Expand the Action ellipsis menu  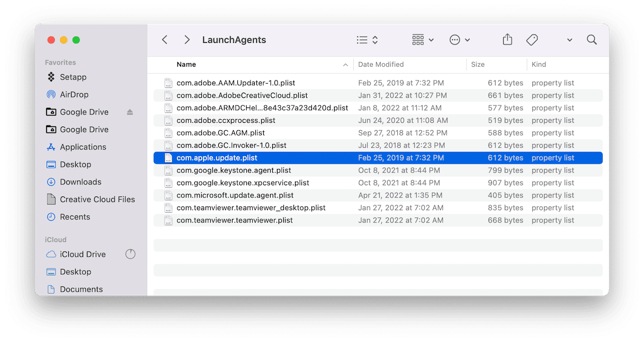pyautogui.click(x=460, y=40)
